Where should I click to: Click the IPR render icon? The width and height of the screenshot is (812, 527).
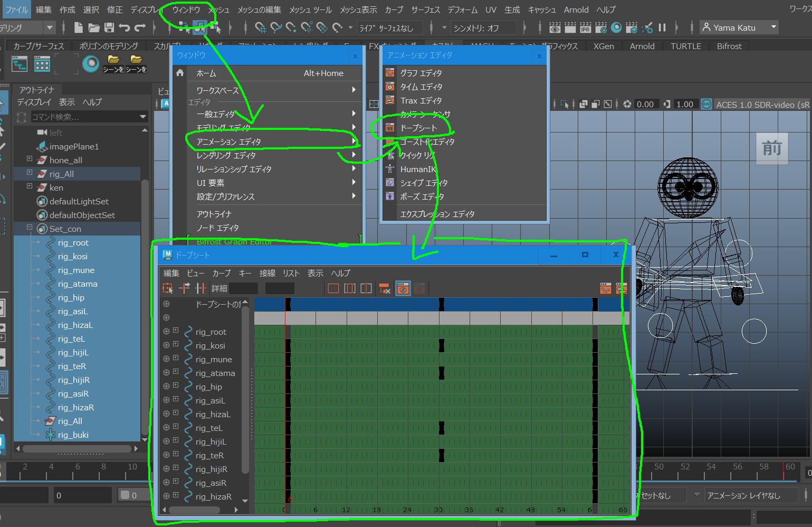click(586, 27)
